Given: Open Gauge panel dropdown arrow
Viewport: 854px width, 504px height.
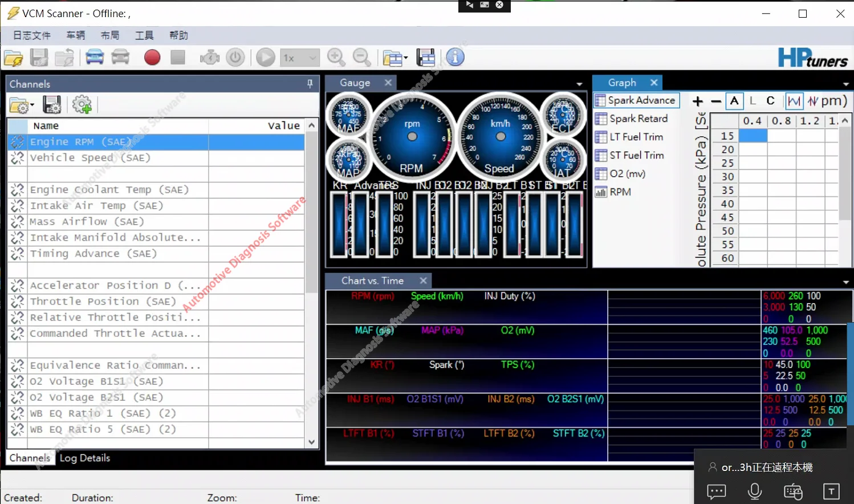Looking at the screenshot, I should pos(579,84).
